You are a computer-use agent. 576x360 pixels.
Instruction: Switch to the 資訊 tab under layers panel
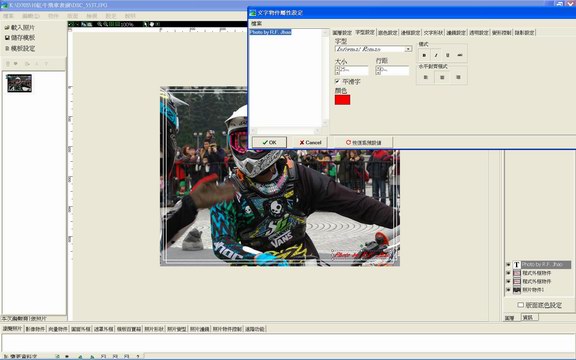click(x=529, y=317)
